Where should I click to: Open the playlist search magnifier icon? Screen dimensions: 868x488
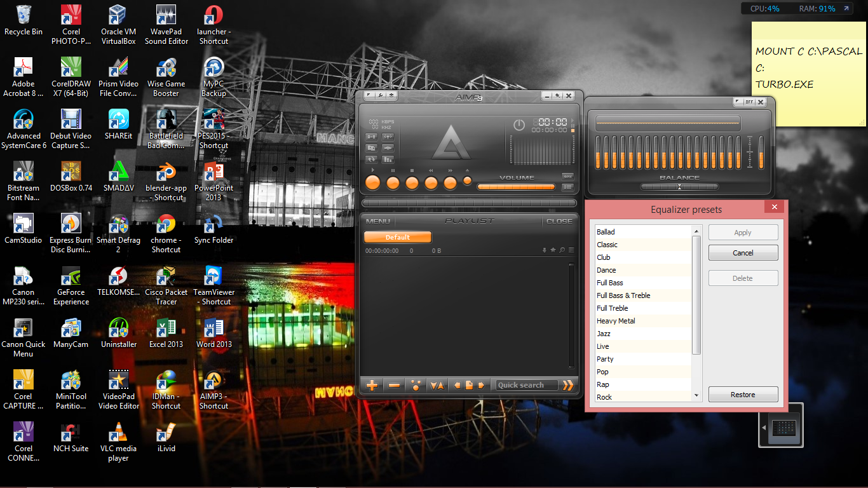pos(562,250)
